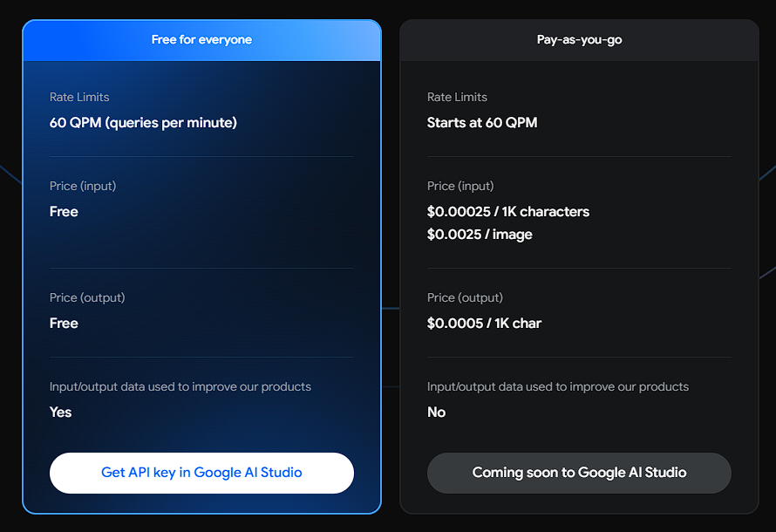Image resolution: width=776 pixels, height=532 pixels.
Task: Click the $0.0005 / 1K char output price
Action: [x=484, y=324]
